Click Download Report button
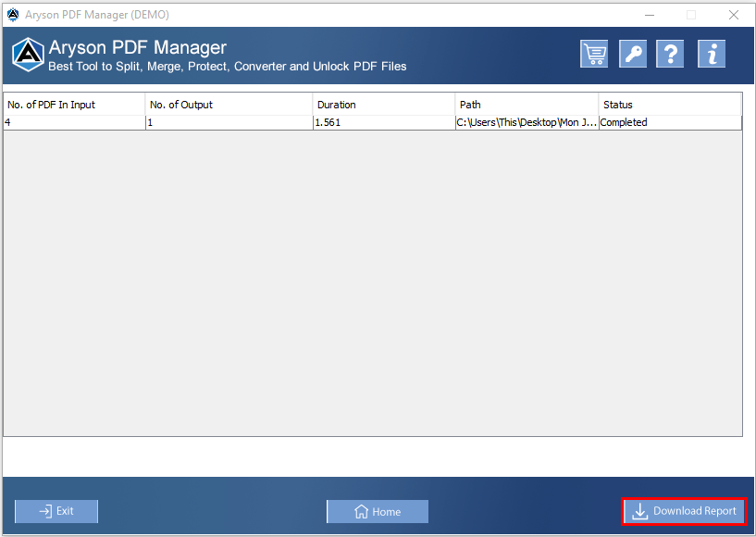Image resolution: width=756 pixels, height=537 pixels. click(685, 511)
